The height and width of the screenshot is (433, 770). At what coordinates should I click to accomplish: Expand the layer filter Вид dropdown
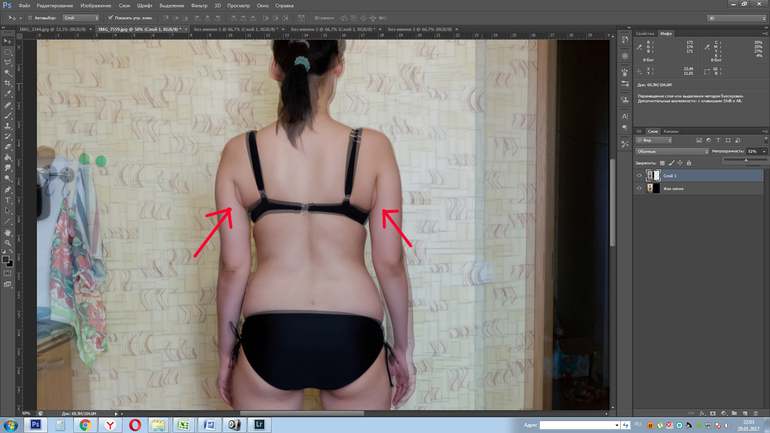656,140
